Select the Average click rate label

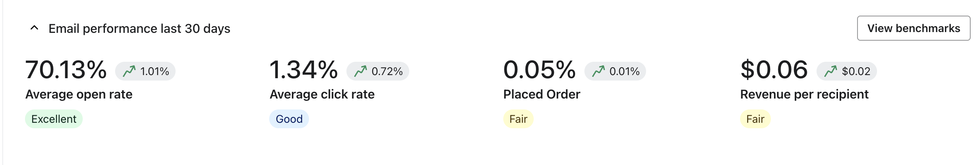coord(322,94)
